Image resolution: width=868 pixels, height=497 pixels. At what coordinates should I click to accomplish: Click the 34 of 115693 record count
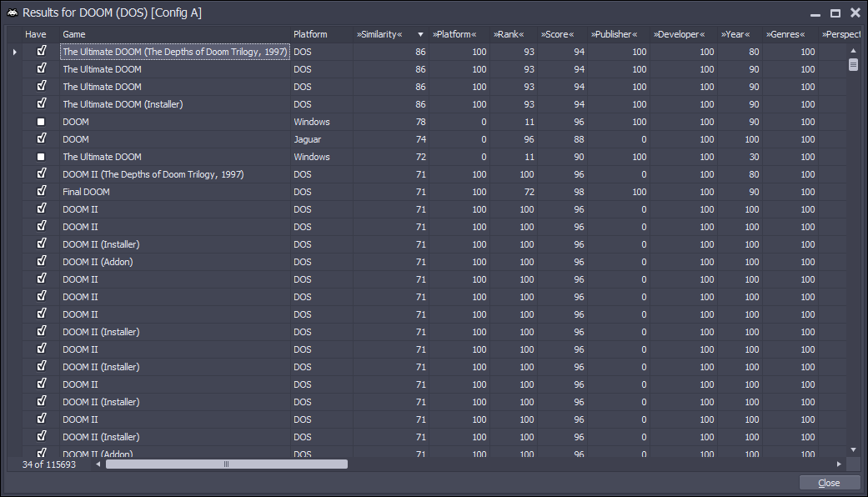48,464
